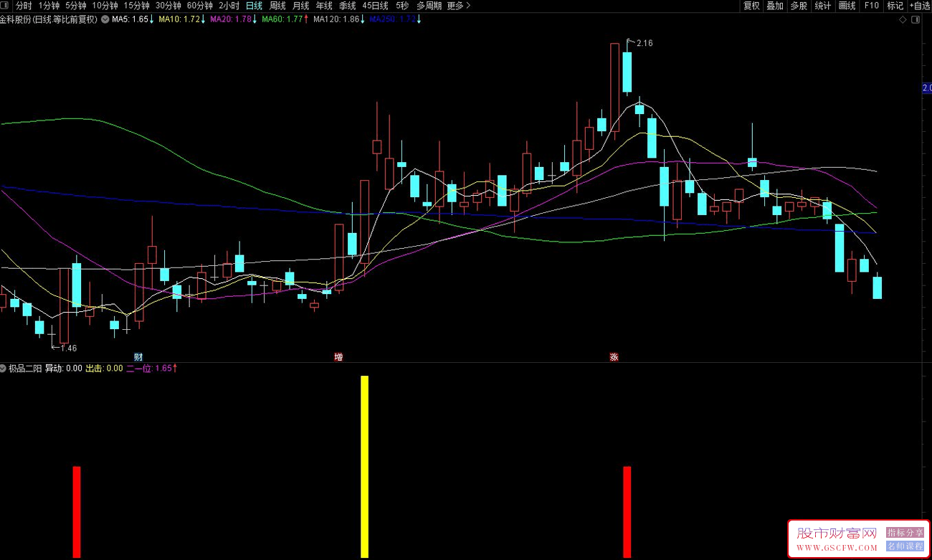Switch to 年线 yearly chart
932x560 pixels.
coord(324,6)
